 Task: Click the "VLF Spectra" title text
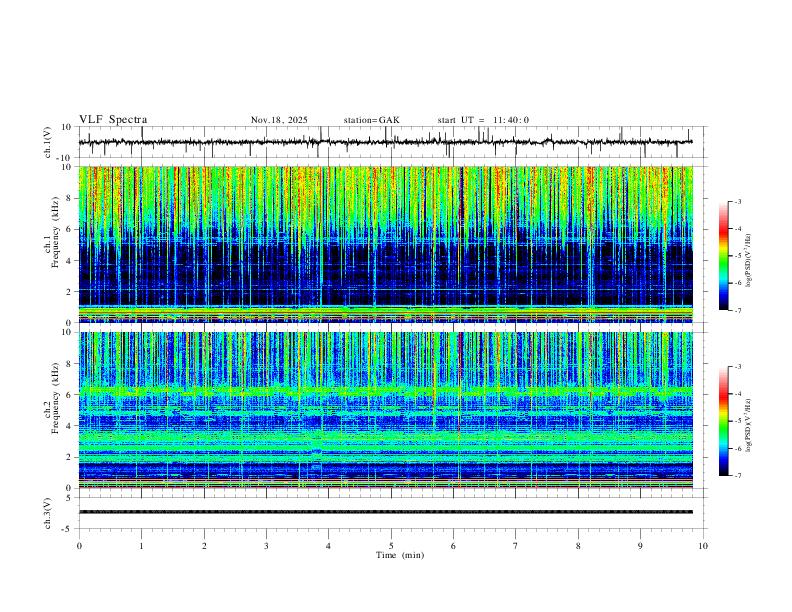(x=113, y=120)
